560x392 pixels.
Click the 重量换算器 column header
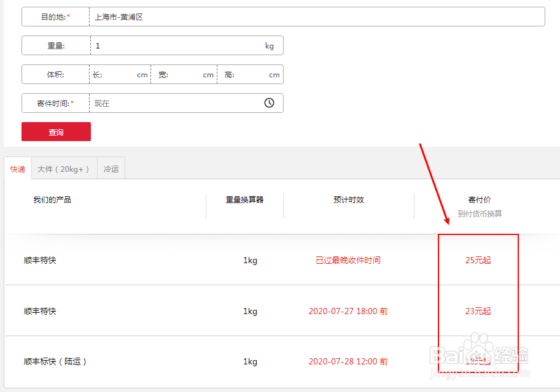(x=244, y=200)
